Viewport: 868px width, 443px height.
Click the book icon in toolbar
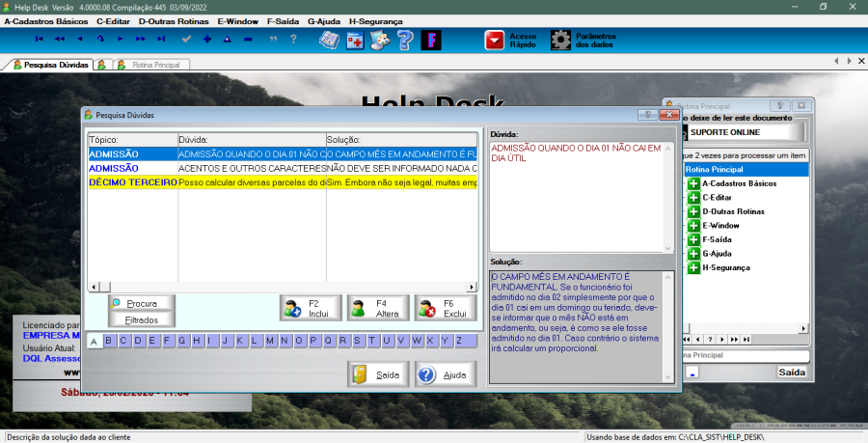(x=329, y=40)
